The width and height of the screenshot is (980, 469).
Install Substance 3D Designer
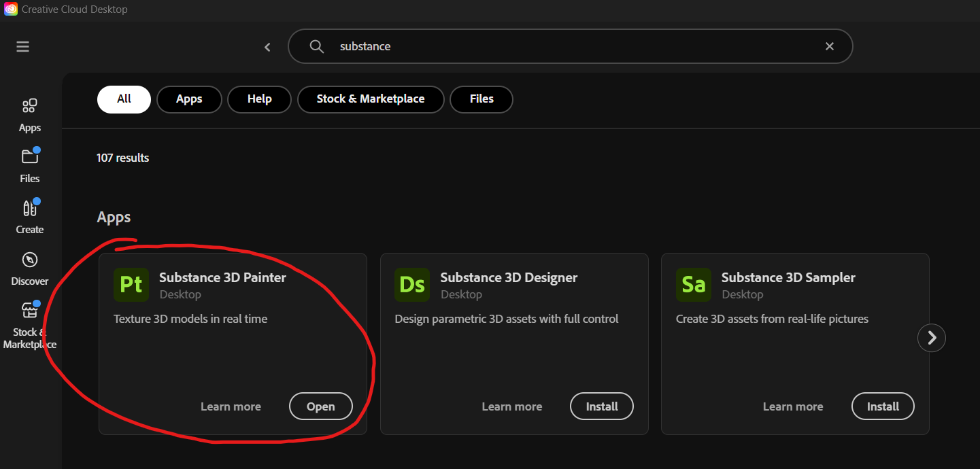(x=602, y=406)
